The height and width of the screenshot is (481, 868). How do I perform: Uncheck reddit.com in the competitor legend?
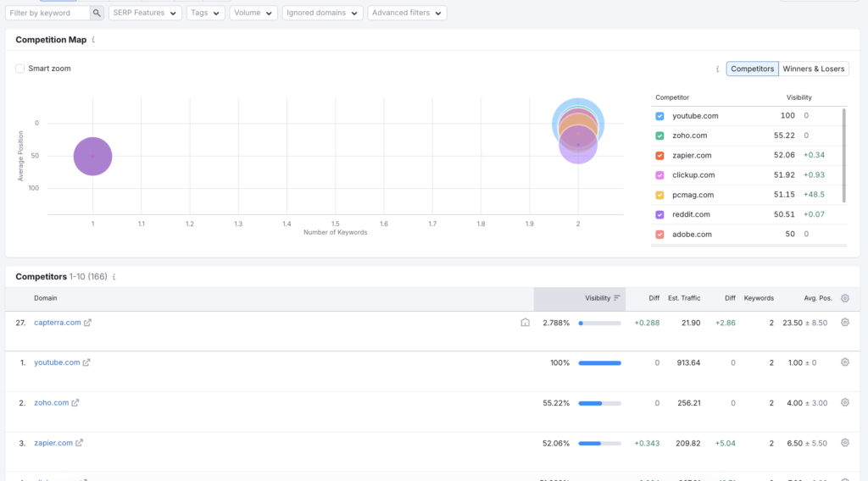[659, 214]
